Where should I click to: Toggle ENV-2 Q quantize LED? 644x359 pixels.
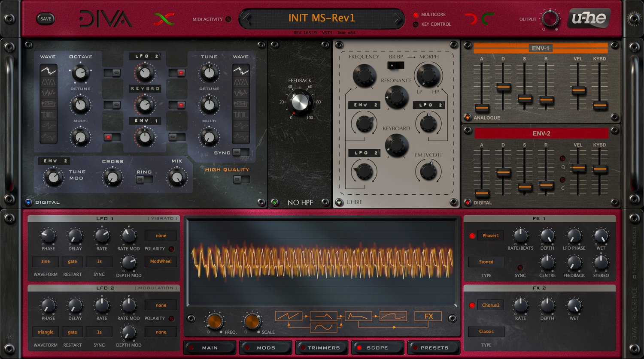[x=562, y=159]
